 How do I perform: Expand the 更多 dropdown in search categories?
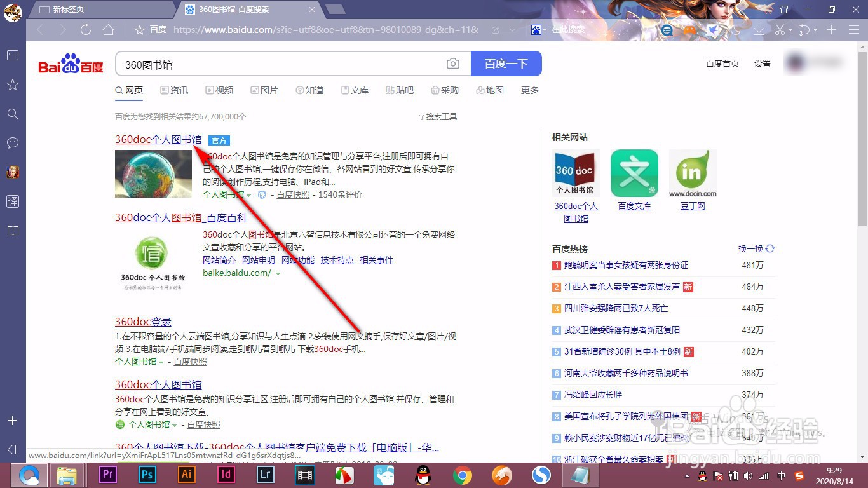point(529,90)
